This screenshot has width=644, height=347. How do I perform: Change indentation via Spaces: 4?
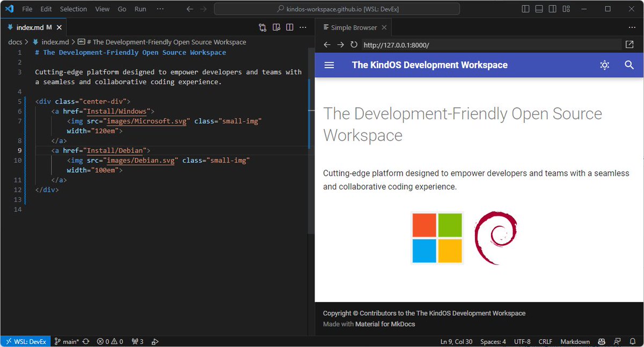click(x=493, y=342)
